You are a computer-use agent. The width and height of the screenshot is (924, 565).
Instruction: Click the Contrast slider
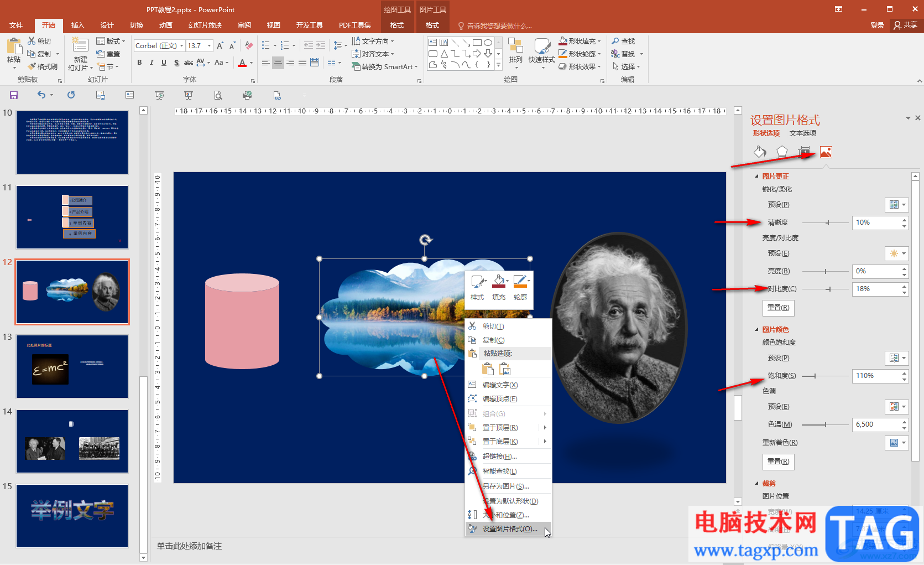tap(825, 289)
